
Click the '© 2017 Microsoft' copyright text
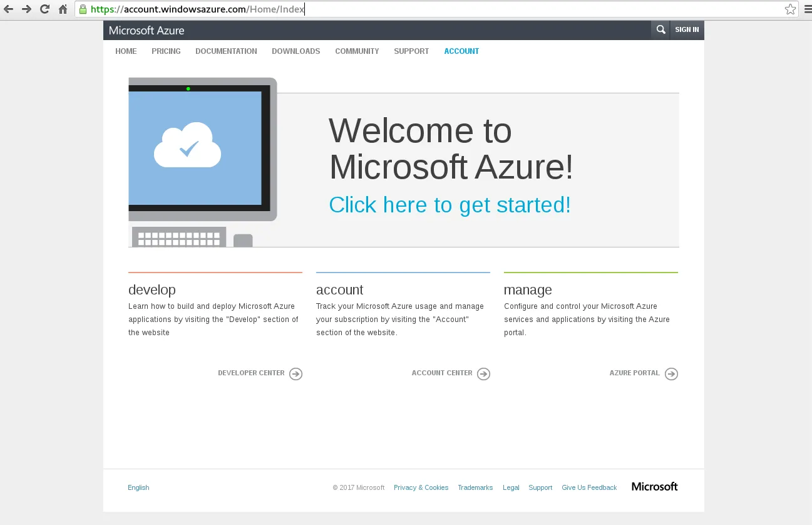point(359,487)
